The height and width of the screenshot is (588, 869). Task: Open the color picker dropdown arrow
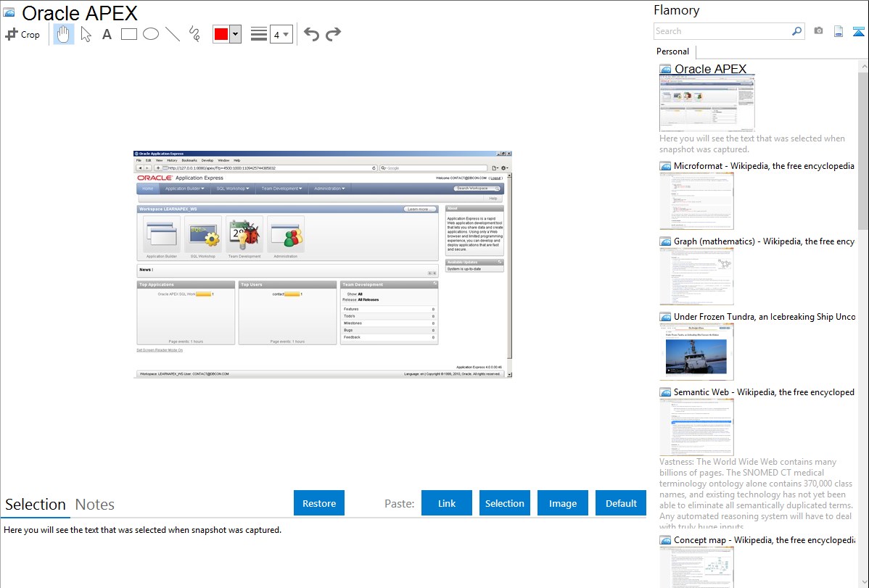coord(236,34)
